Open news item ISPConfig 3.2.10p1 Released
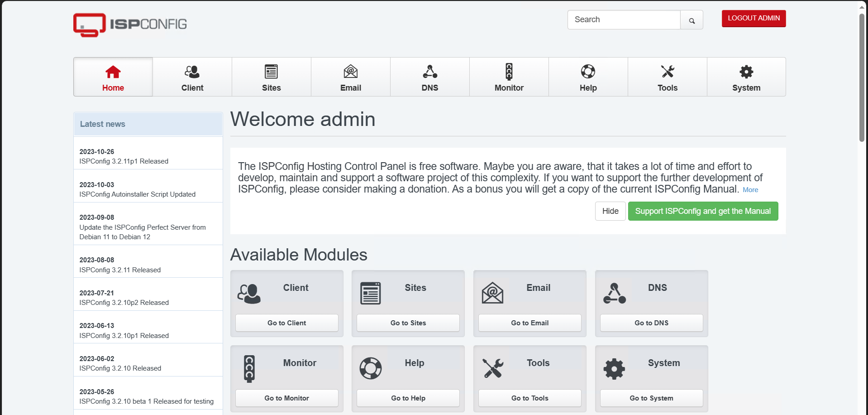 tap(124, 336)
